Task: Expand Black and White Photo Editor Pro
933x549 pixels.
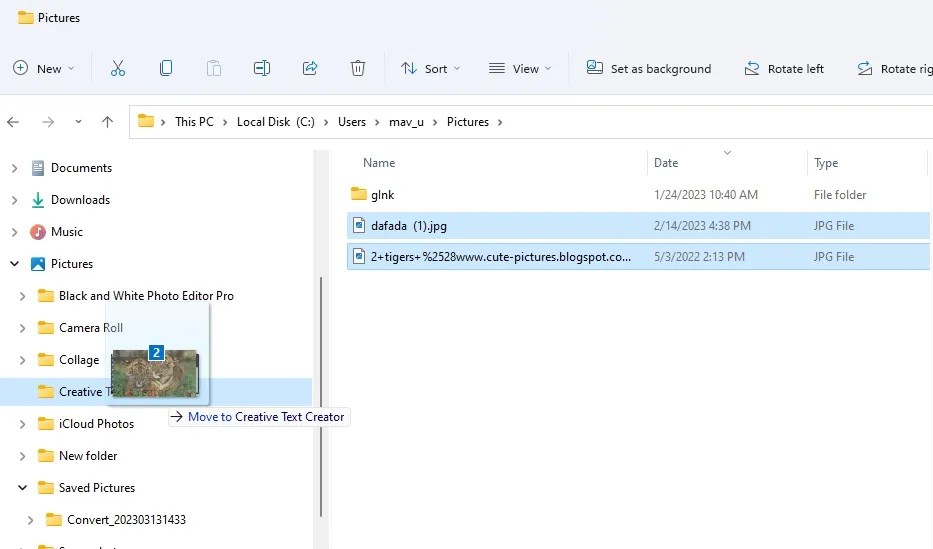Action: coord(22,296)
